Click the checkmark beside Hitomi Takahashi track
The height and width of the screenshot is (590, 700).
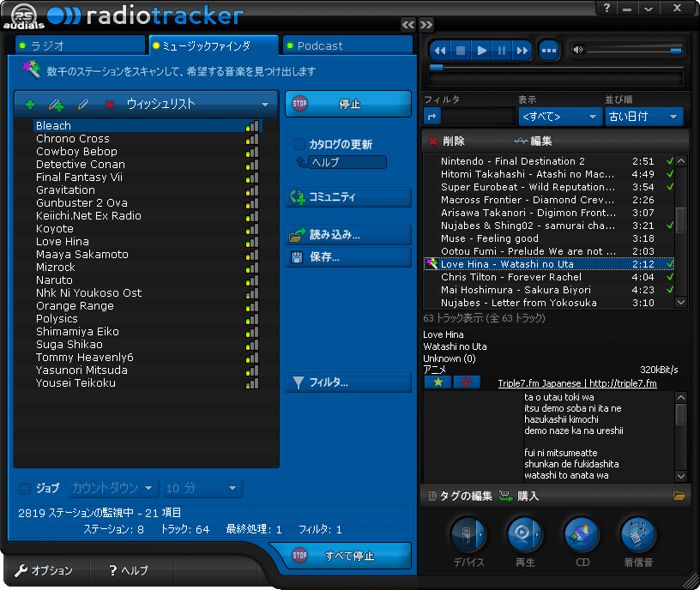tap(670, 174)
